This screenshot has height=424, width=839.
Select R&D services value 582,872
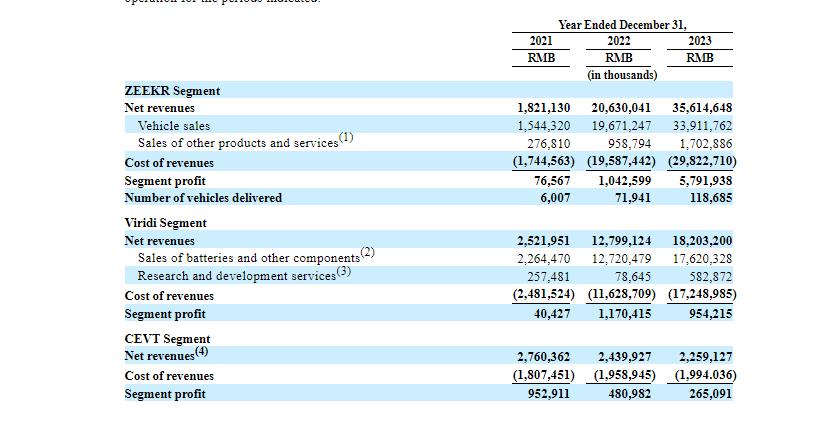711,277
